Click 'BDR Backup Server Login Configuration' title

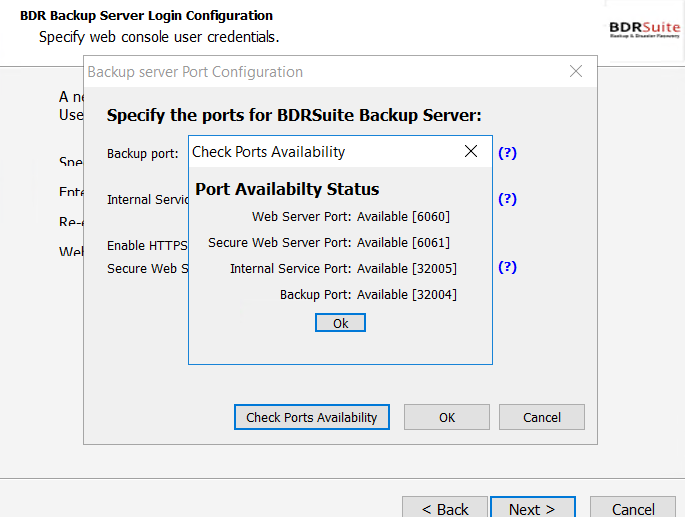[x=146, y=16]
